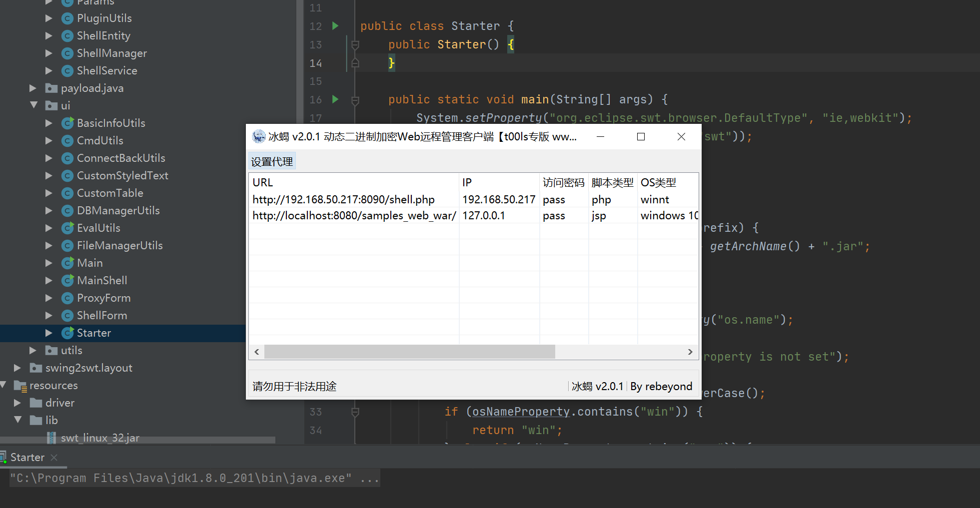The height and width of the screenshot is (508, 980).
Task: Open payload.java package in project tree
Action: coord(92,88)
